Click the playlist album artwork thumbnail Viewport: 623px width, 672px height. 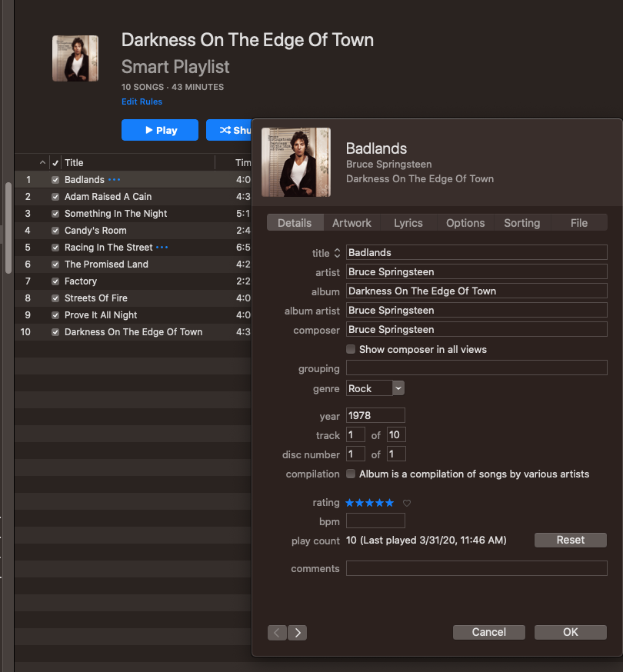pos(75,58)
